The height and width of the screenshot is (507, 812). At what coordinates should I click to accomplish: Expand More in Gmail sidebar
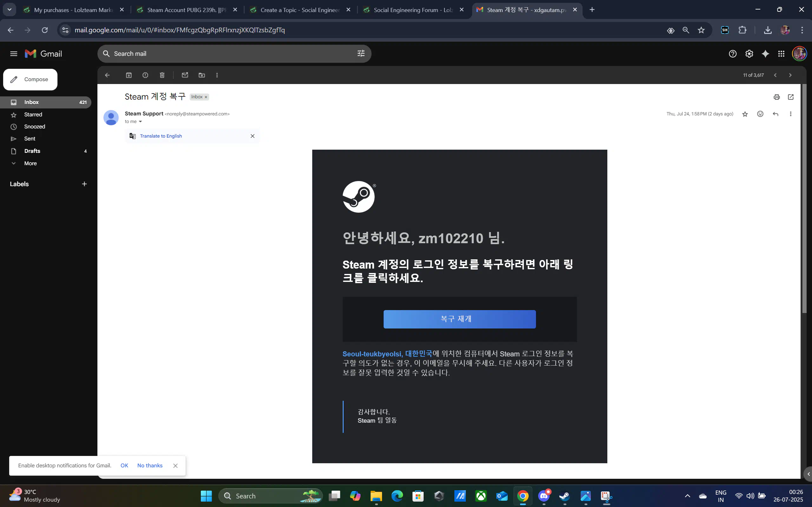point(46,163)
